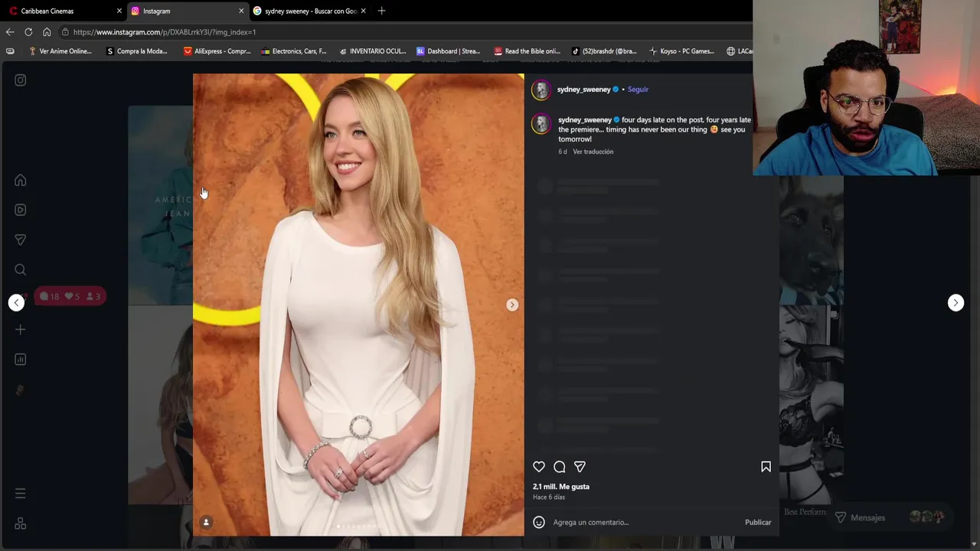Close the Caribbean Cinemas tab
The width and height of the screenshot is (980, 551).
[x=119, y=11]
